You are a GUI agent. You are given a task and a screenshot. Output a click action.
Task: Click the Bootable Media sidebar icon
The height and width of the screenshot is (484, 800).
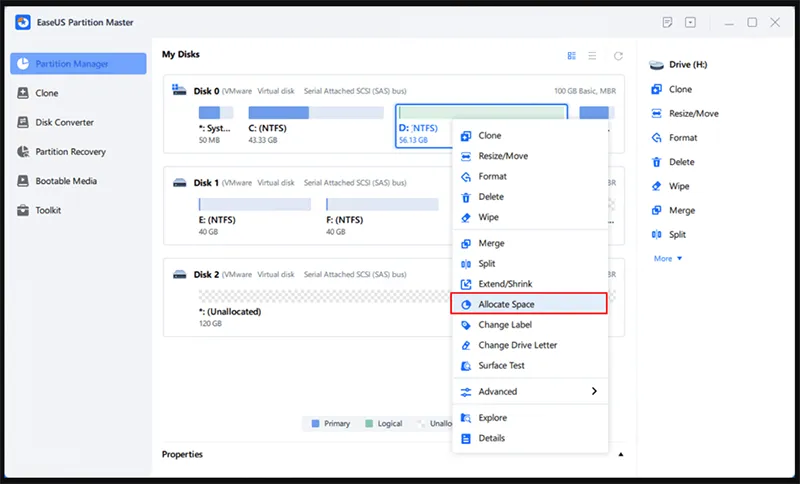coord(23,181)
